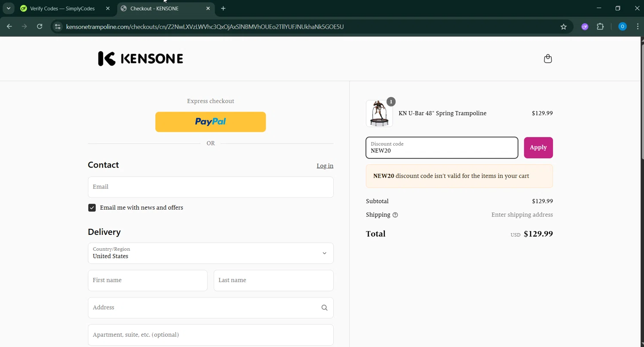Open the tab search dropdown arrow
The image size is (644, 347).
pyautogui.click(x=8, y=8)
